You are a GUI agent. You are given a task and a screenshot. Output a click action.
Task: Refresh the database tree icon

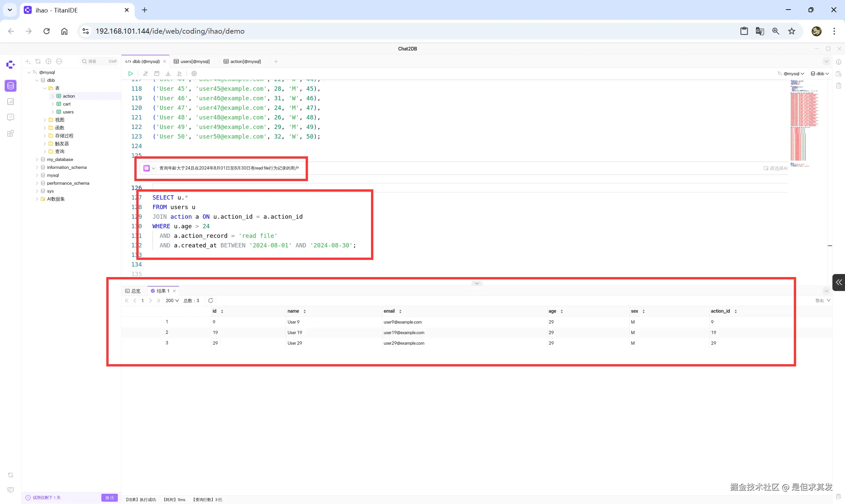[x=38, y=61]
